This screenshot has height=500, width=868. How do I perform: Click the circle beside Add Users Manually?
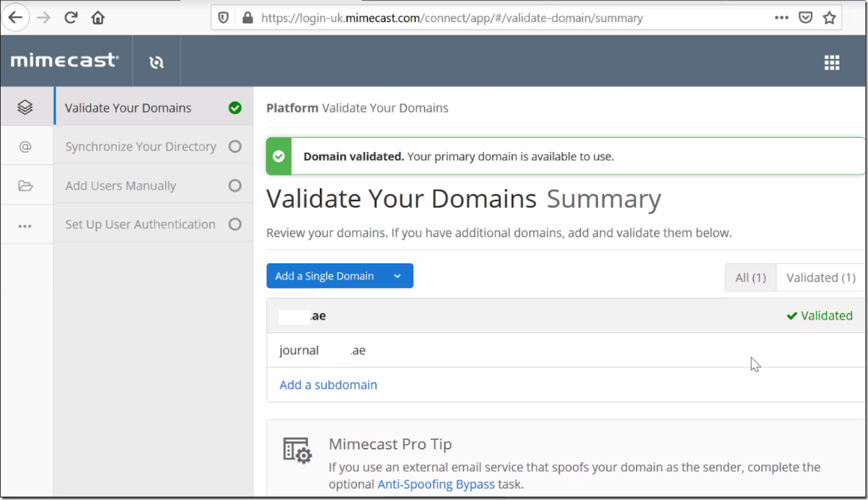tap(235, 186)
